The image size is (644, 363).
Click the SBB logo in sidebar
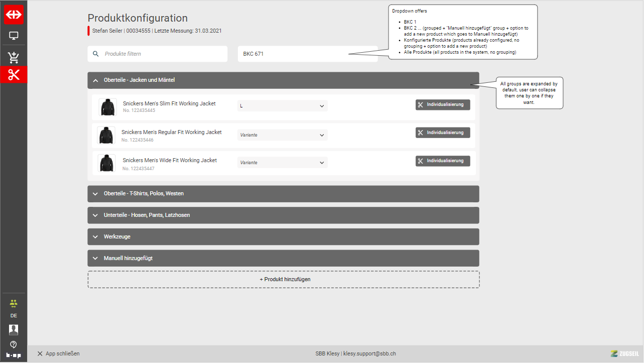point(14,15)
